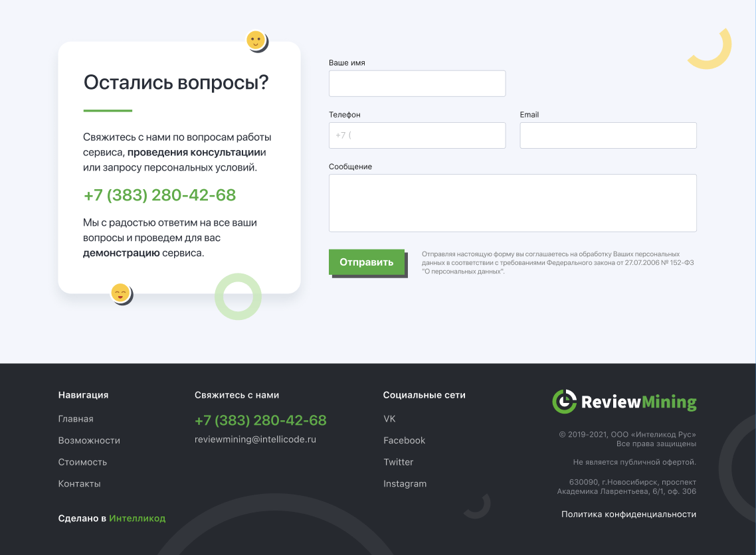Click the personal data consent disclaimer text
Viewport: 756px width, 555px height.
[x=558, y=263]
